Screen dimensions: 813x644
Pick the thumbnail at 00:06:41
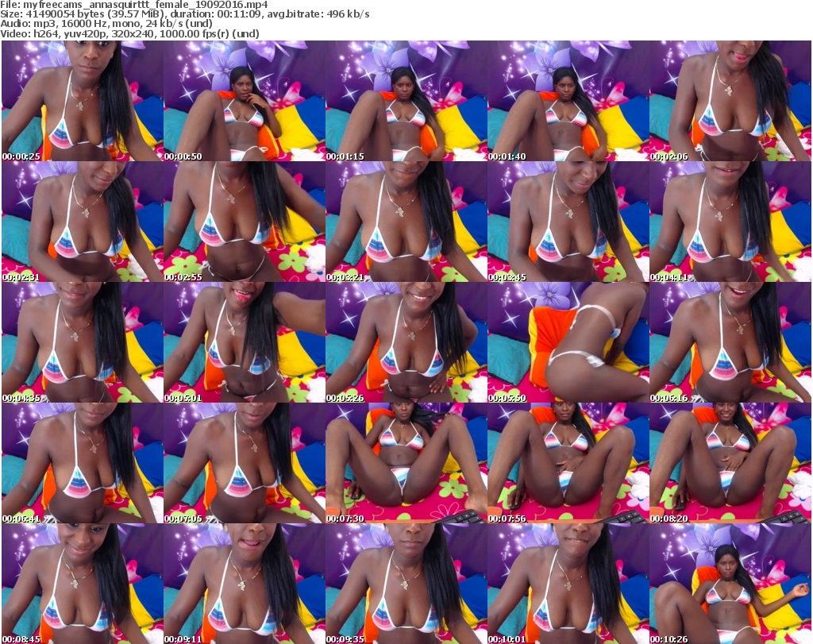83,464
